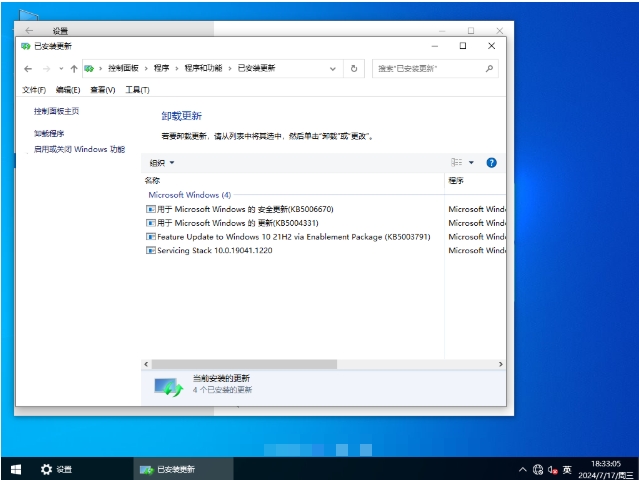Click the 控制面板主页 link
The image size is (639, 480).
tap(56, 111)
